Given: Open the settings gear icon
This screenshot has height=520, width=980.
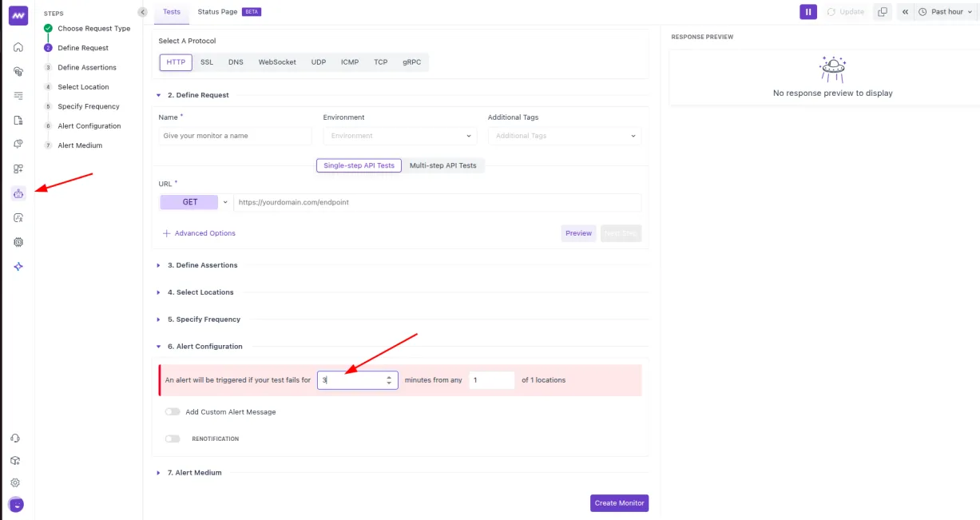Looking at the screenshot, I should click(x=15, y=482).
